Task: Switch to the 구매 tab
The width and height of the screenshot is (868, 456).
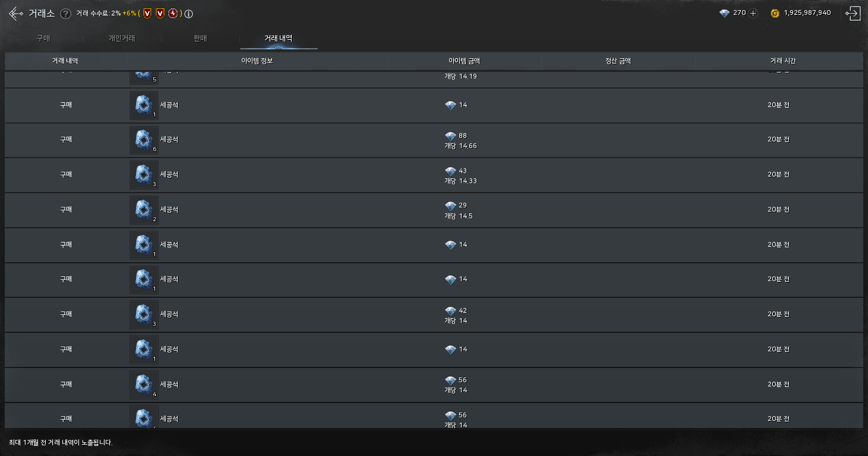Action: 43,38
